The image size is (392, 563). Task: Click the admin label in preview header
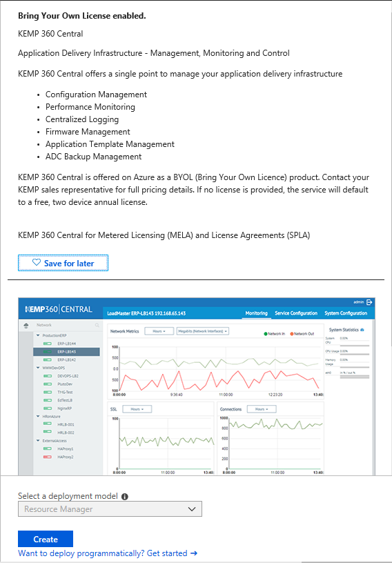click(359, 302)
